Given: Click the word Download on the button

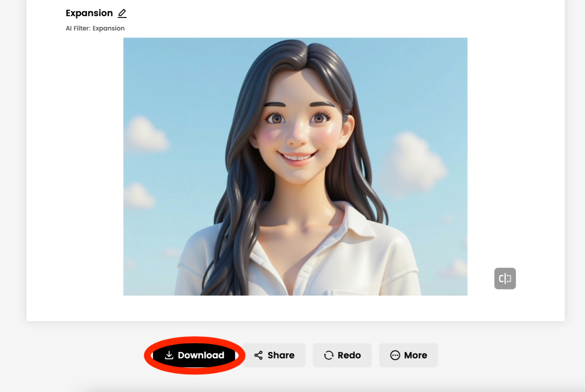Looking at the screenshot, I should 201,355.
